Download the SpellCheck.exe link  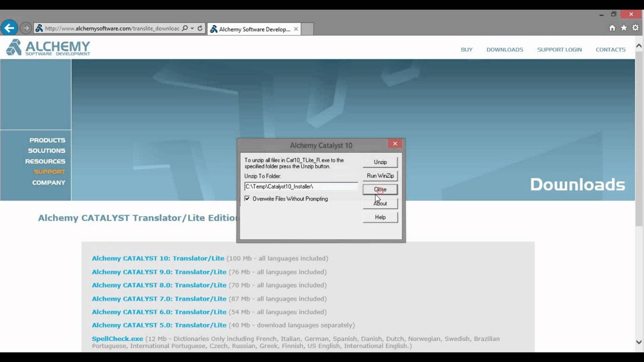point(117,339)
